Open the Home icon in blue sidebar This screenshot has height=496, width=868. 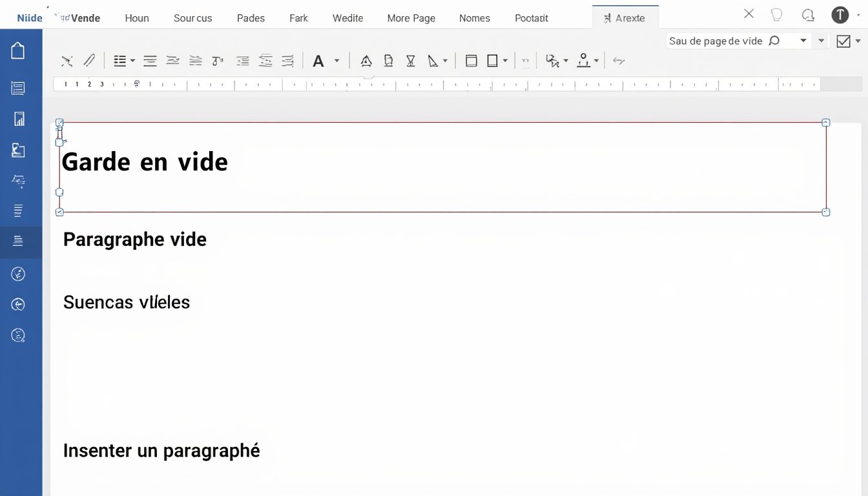tap(18, 50)
